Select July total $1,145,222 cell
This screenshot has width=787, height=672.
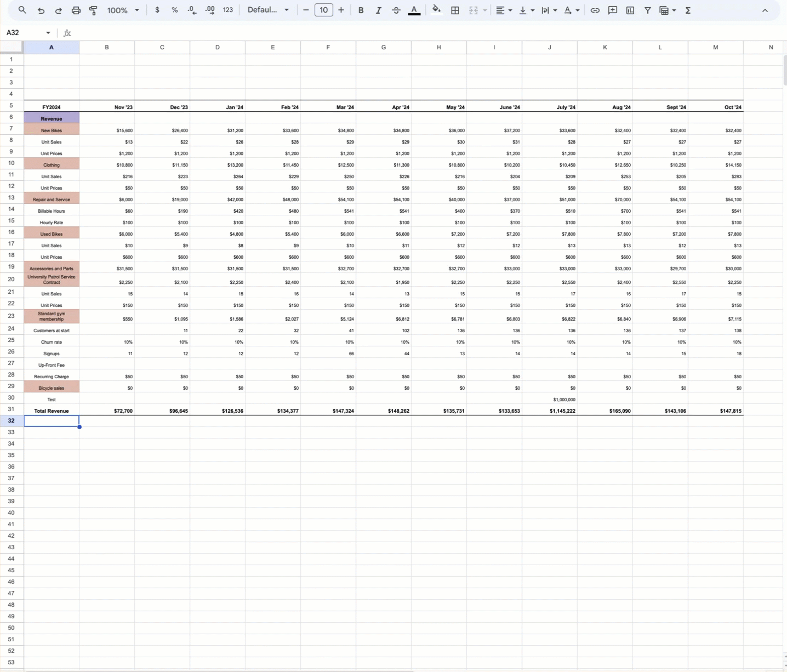coord(550,410)
